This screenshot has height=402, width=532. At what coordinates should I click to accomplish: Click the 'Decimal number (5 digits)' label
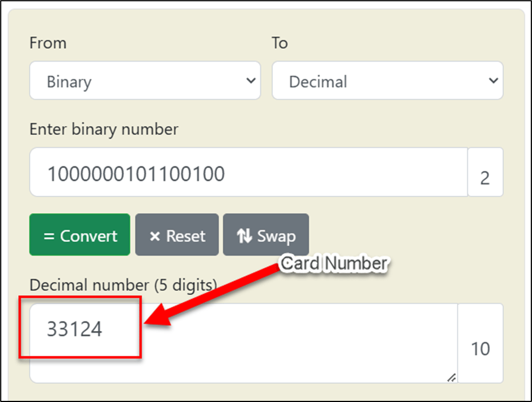(123, 285)
